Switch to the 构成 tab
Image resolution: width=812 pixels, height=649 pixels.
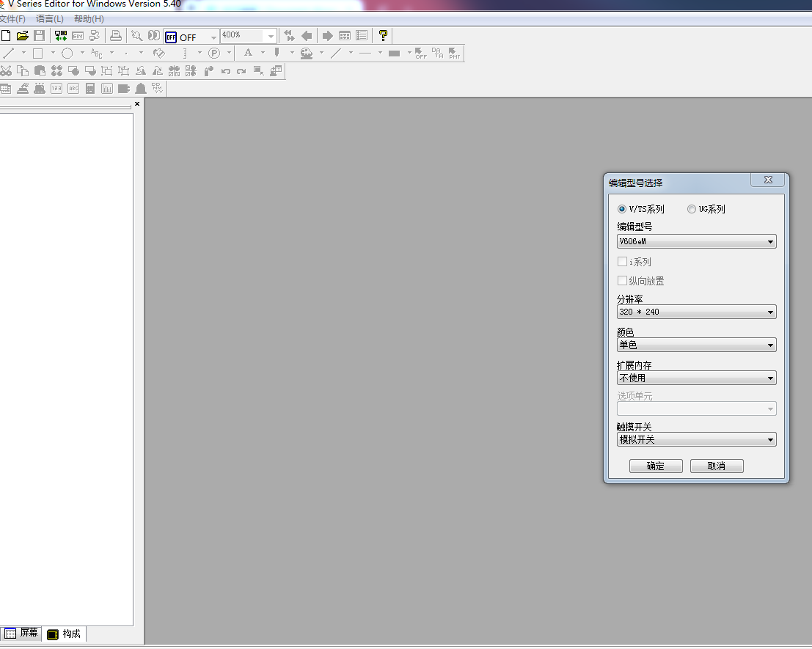(x=65, y=634)
